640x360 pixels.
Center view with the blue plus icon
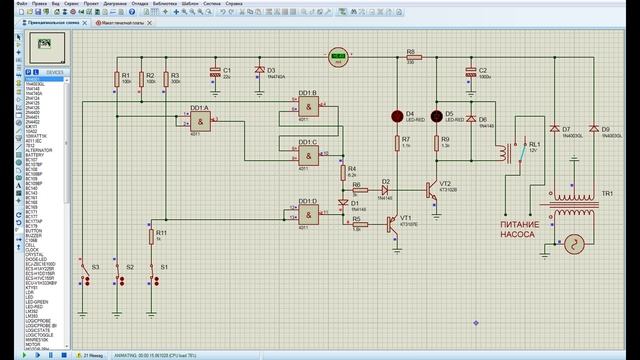(x=176, y=12)
